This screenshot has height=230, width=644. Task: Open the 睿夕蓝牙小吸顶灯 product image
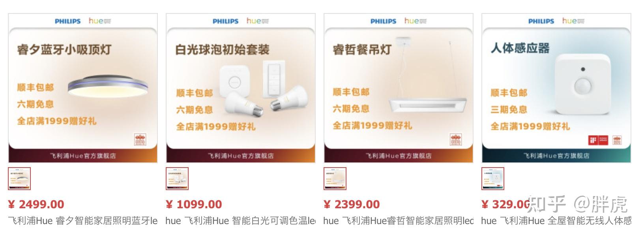83,88
